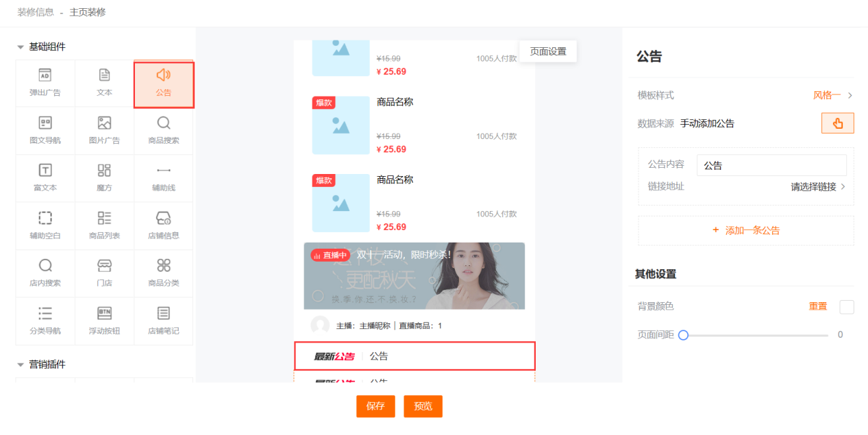Open the 背景颜色 color swatch
Image resolution: width=868 pixels, height=435 pixels.
tap(847, 307)
